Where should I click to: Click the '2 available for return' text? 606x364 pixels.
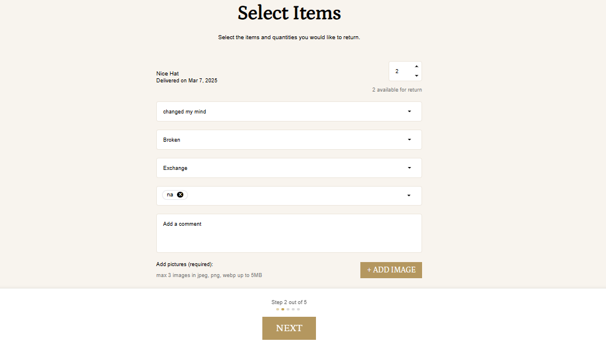[x=397, y=89]
